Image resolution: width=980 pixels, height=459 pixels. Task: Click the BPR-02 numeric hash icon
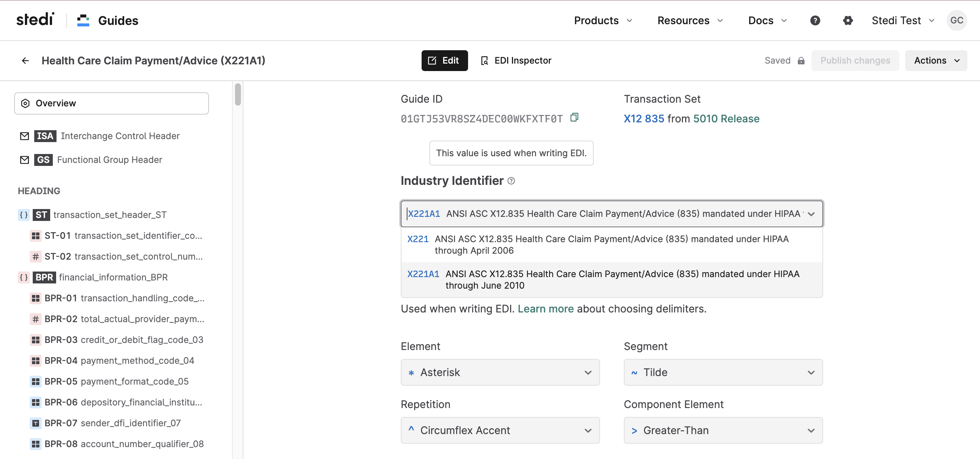(x=35, y=319)
